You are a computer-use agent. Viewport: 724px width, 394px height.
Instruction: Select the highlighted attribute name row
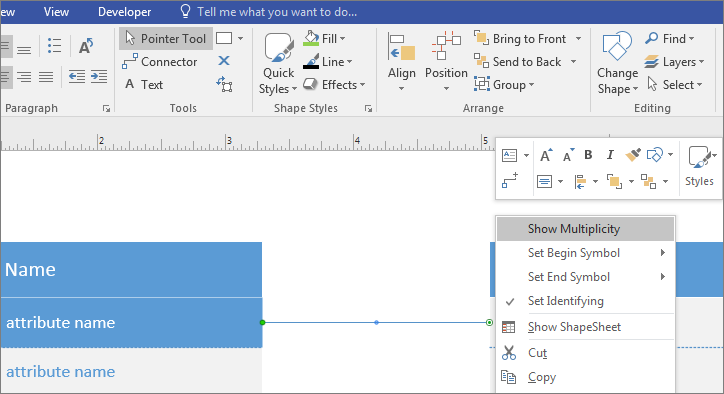pos(131,322)
